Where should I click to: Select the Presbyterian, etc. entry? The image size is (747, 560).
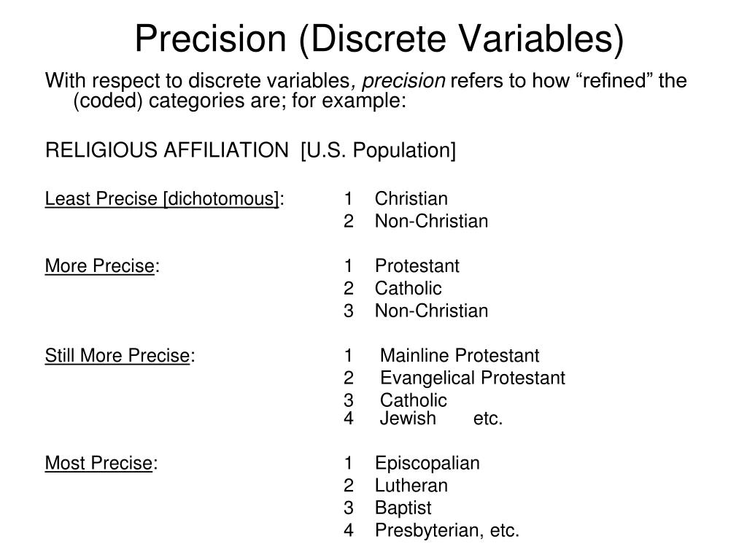click(447, 531)
